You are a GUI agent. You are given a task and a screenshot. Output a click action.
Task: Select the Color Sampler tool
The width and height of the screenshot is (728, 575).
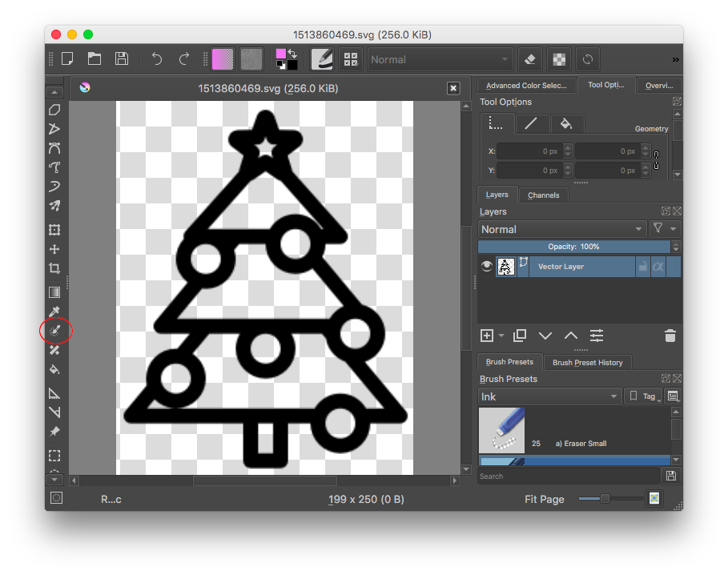[54, 312]
